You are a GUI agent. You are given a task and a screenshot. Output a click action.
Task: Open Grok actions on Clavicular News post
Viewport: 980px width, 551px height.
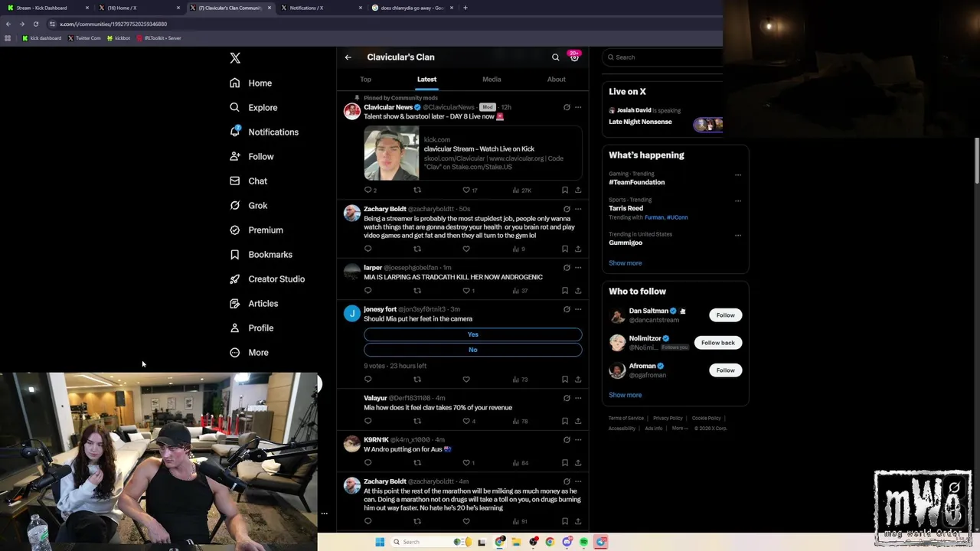[x=567, y=107]
